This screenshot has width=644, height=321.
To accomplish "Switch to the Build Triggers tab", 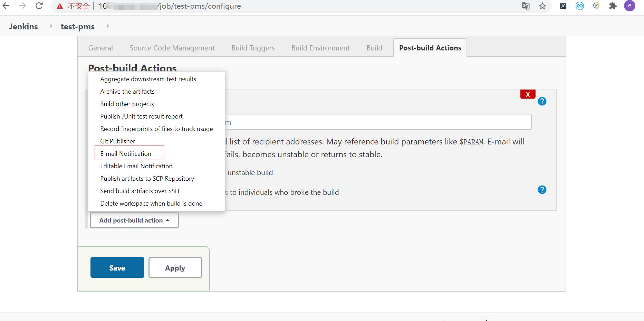I will (253, 48).
